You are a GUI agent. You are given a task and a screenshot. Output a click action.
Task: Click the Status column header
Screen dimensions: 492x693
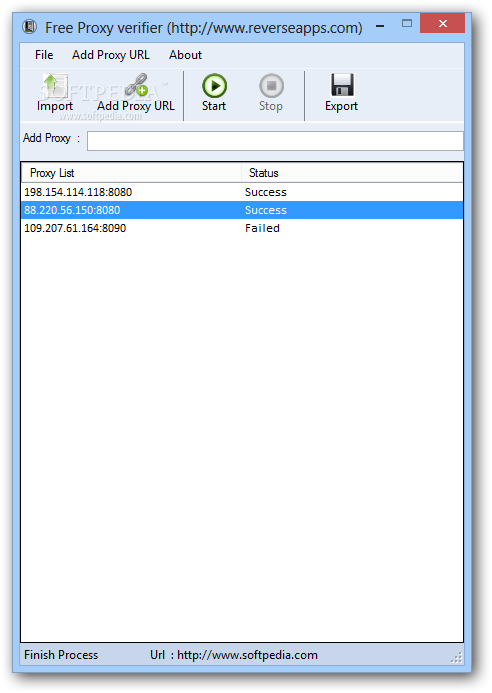tap(352, 173)
